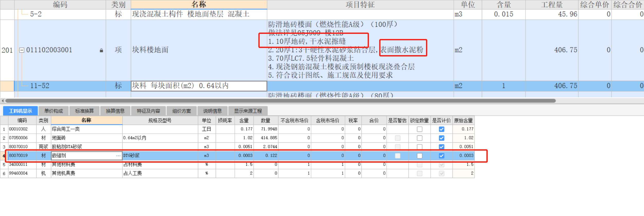Click the 综合单价 column header
644x216 pixels.
click(x=595, y=5)
